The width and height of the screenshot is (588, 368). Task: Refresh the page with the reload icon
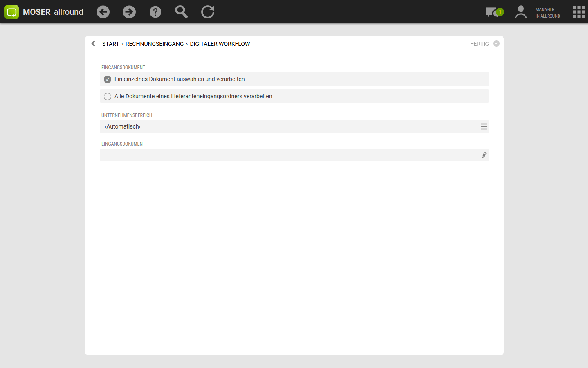point(208,12)
